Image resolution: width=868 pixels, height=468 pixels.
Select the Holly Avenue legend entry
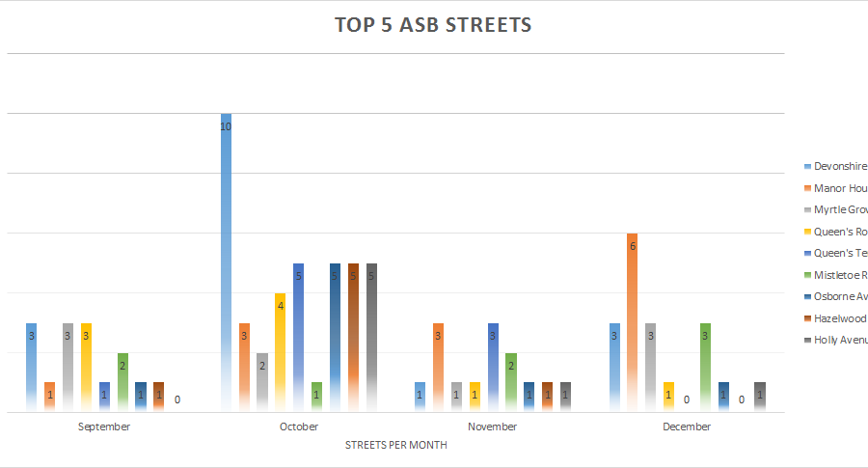click(x=839, y=340)
